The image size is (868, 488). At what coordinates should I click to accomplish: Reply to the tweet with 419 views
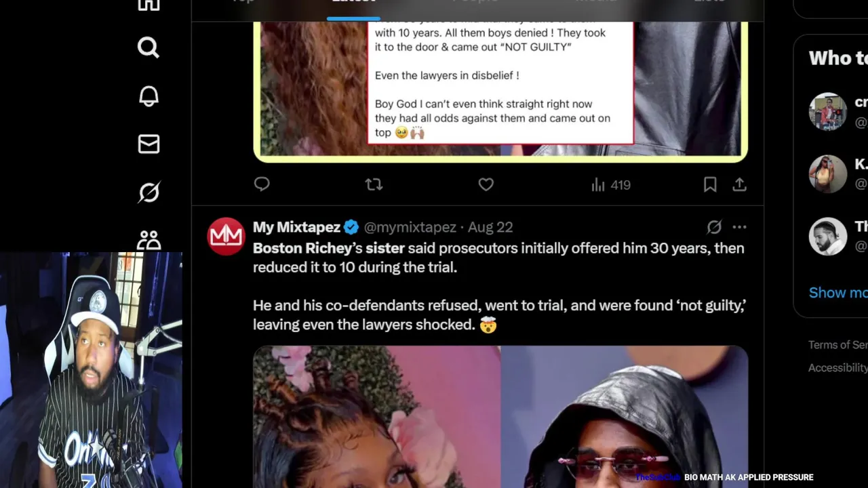(x=262, y=184)
